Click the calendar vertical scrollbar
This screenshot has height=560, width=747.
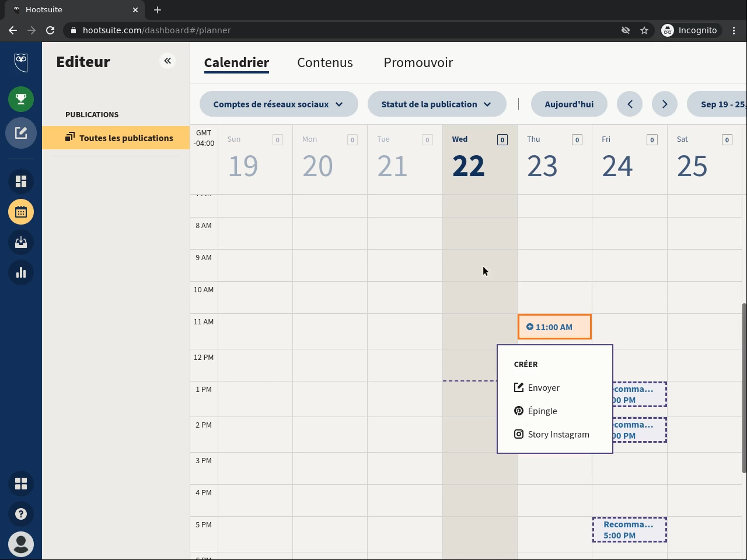(744, 388)
